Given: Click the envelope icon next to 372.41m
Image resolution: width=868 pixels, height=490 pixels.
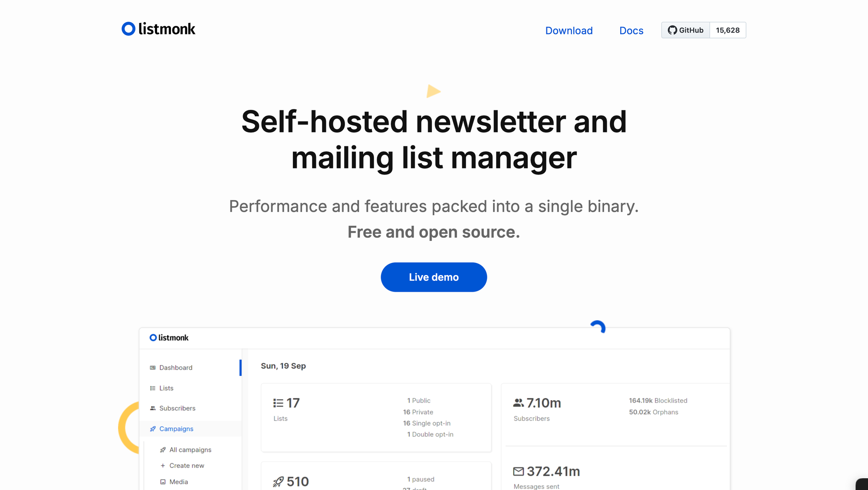Looking at the screenshot, I should 519,471.
